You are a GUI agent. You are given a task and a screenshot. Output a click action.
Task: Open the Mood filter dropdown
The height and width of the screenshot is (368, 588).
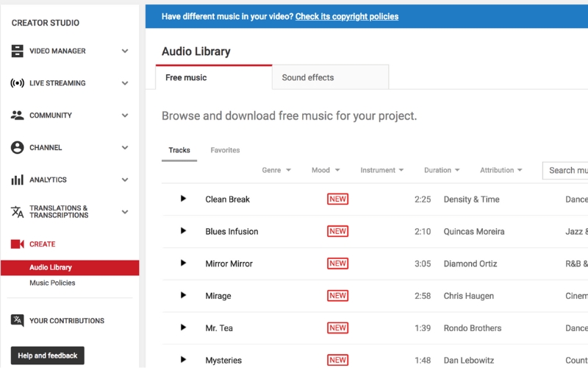326,170
